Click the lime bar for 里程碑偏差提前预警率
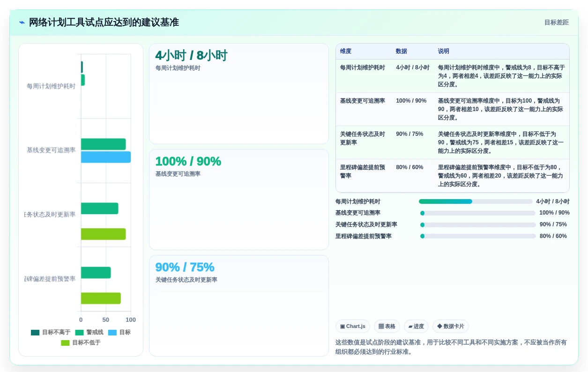 [x=101, y=298]
